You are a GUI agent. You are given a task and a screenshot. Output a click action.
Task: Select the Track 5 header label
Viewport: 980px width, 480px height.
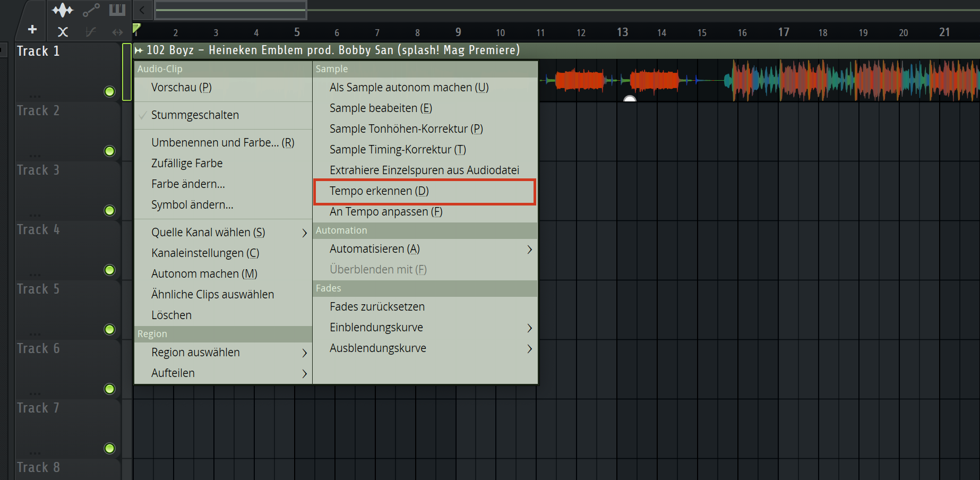[38, 289]
